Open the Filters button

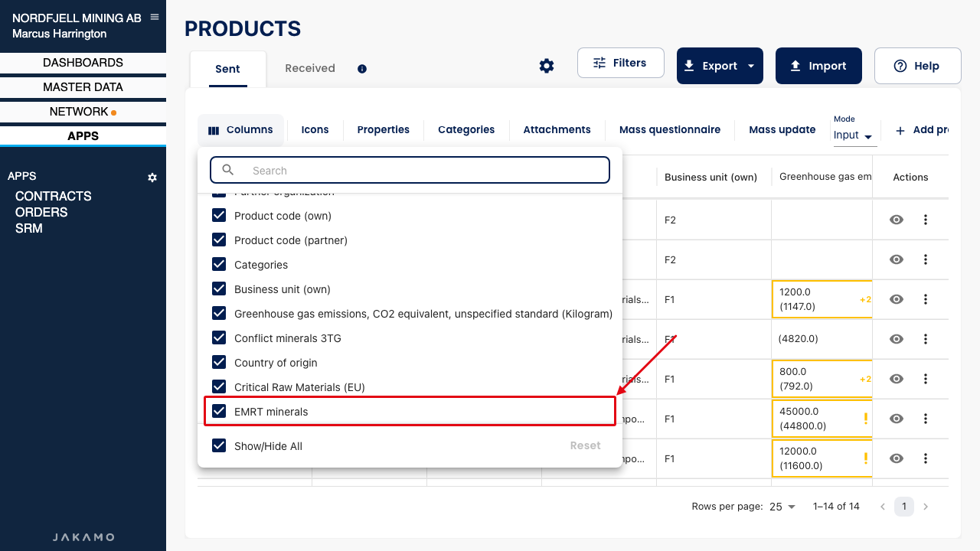click(x=620, y=63)
